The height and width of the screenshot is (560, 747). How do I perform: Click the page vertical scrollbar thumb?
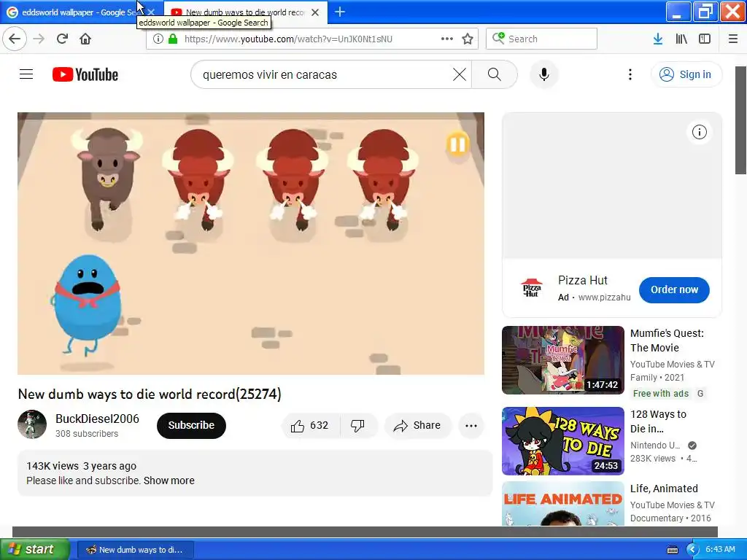[740, 120]
